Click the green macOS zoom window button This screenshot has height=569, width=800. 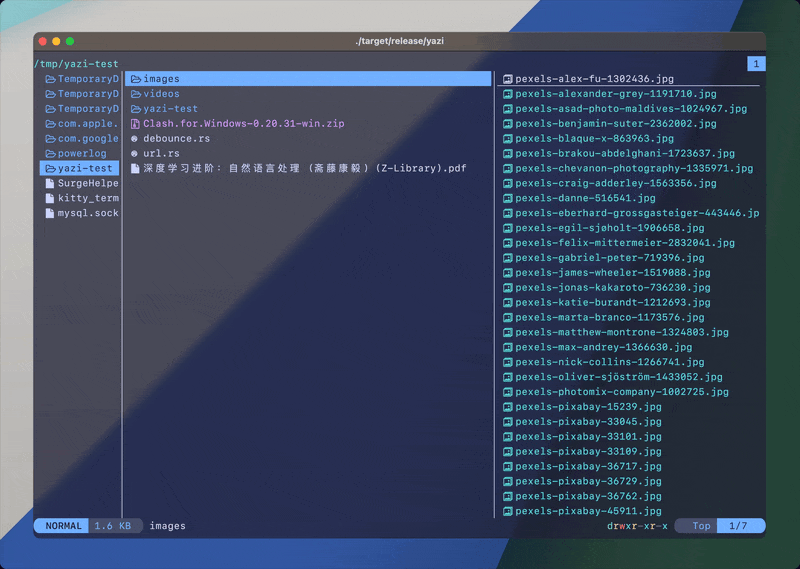(70, 41)
